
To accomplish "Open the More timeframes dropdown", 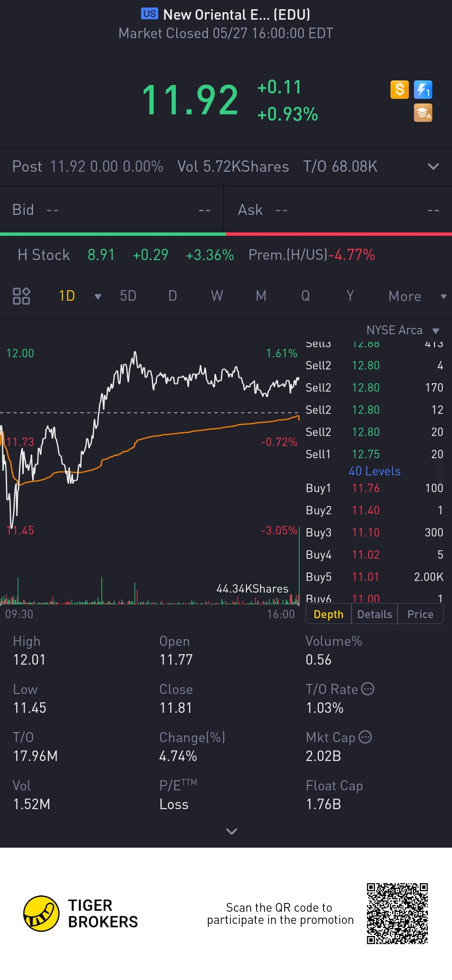I will pyautogui.click(x=417, y=297).
